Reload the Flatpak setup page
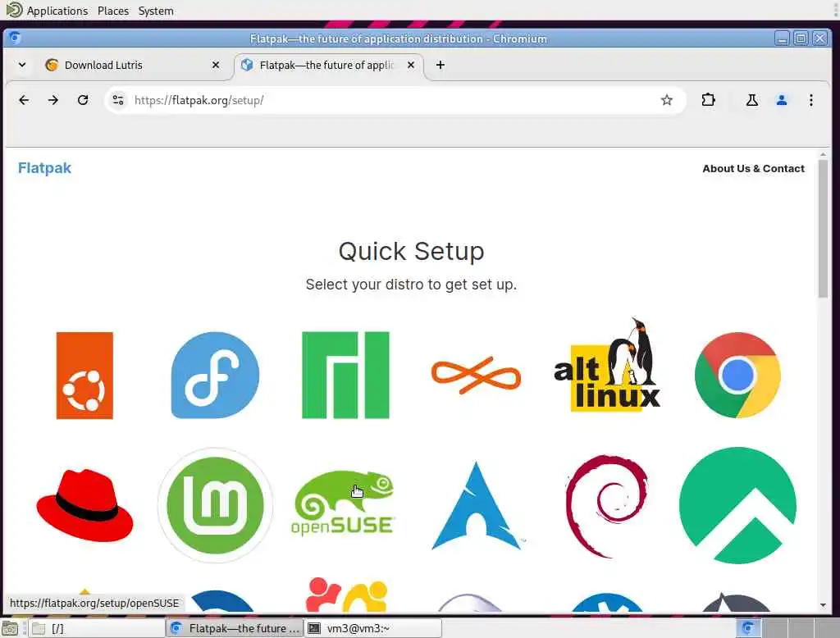The image size is (840, 638). coord(83,100)
